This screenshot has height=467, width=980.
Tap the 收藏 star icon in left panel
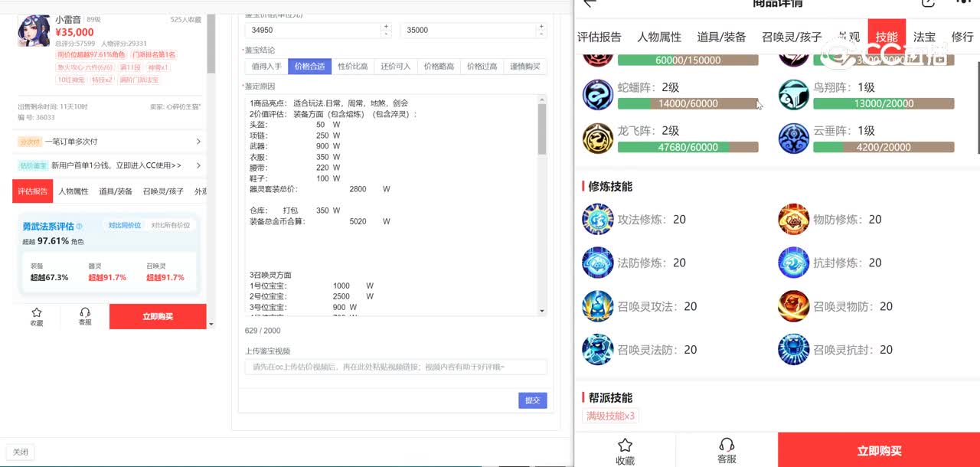coord(37,316)
